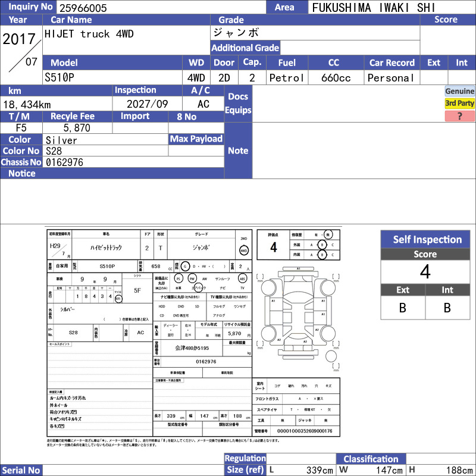The height and width of the screenshot is (476, 476).
Task: Click the circled B exterior grade
Action: pos(322,245)
